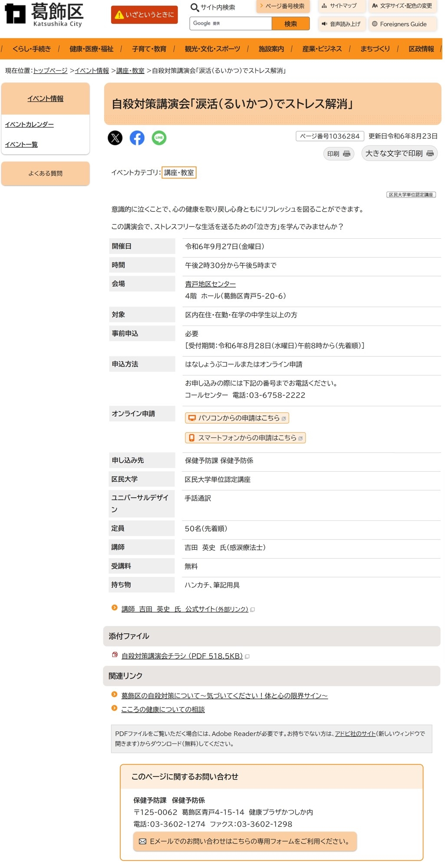Expand ページ番号検索 page number search
The image size is (448, 868).
(x=283, y=6)
